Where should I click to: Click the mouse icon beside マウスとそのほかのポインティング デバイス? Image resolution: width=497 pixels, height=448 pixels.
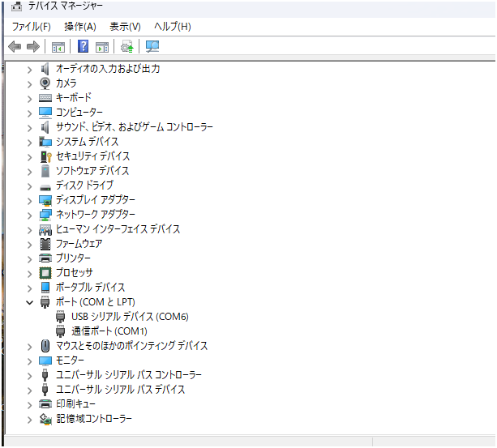click(45, 346)
